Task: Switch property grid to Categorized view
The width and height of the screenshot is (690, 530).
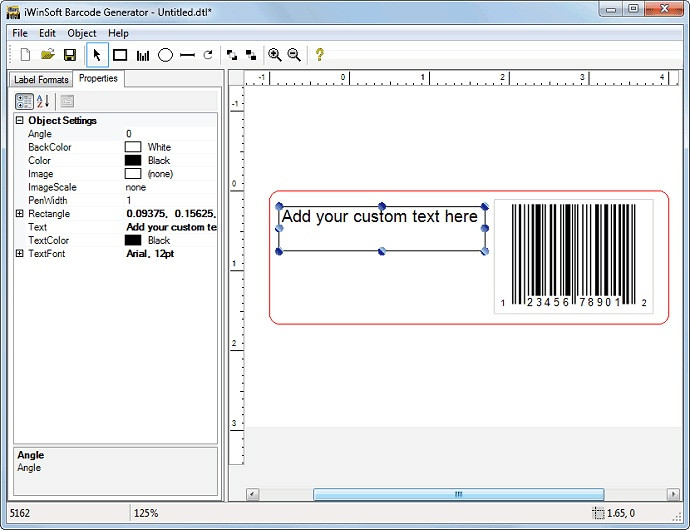Action: (x=24, y=101)
